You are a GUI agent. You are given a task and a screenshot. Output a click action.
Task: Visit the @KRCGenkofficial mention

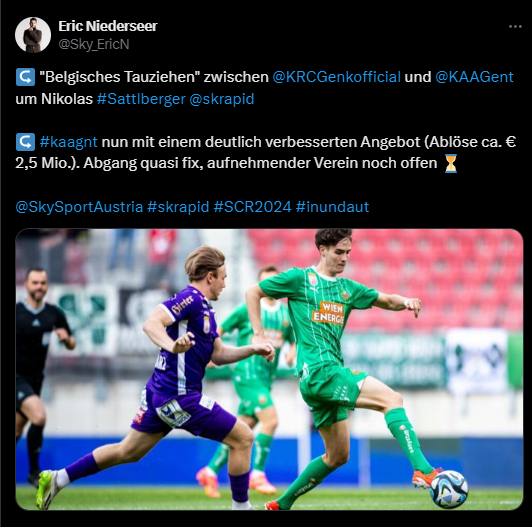pos(336,77)
